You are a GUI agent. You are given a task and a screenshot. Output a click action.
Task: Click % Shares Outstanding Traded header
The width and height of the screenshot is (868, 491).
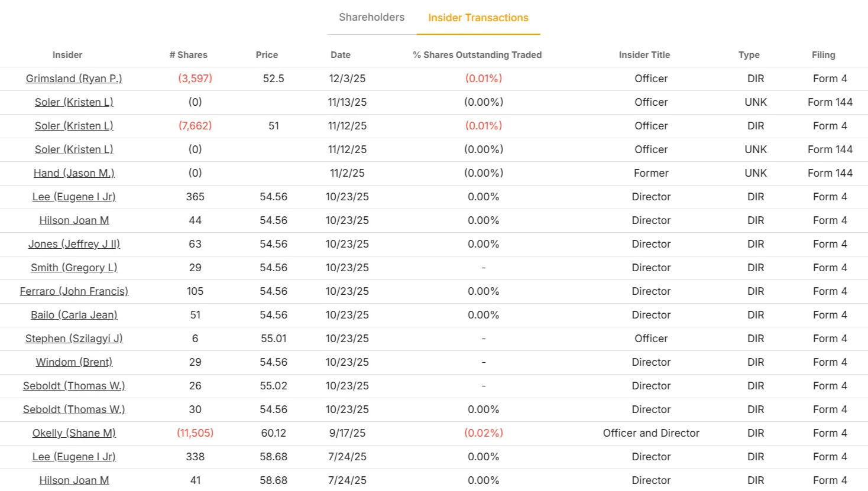coord(477,55)
